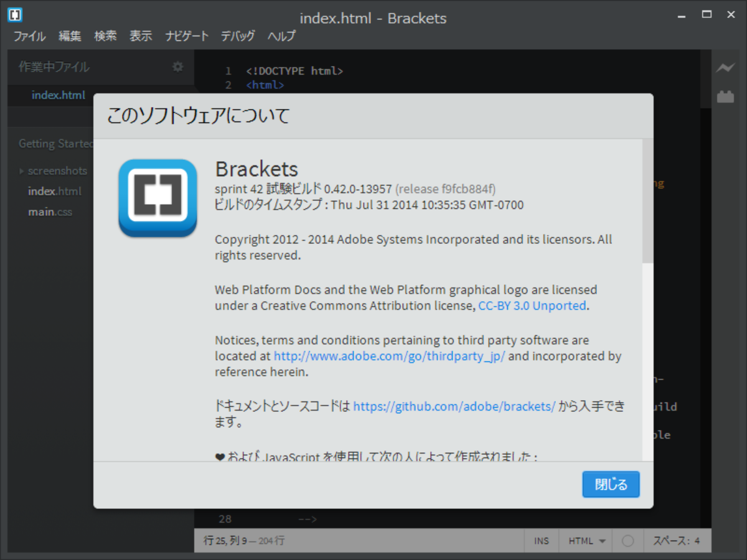Viewport: 747px width, 560px height.
Task: Click the スペース: 4 indent indicator
Action: click(x=677, y=541)
